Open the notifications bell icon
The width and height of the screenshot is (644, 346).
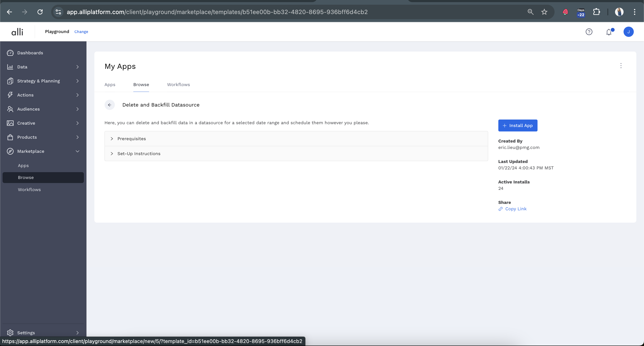609,32
